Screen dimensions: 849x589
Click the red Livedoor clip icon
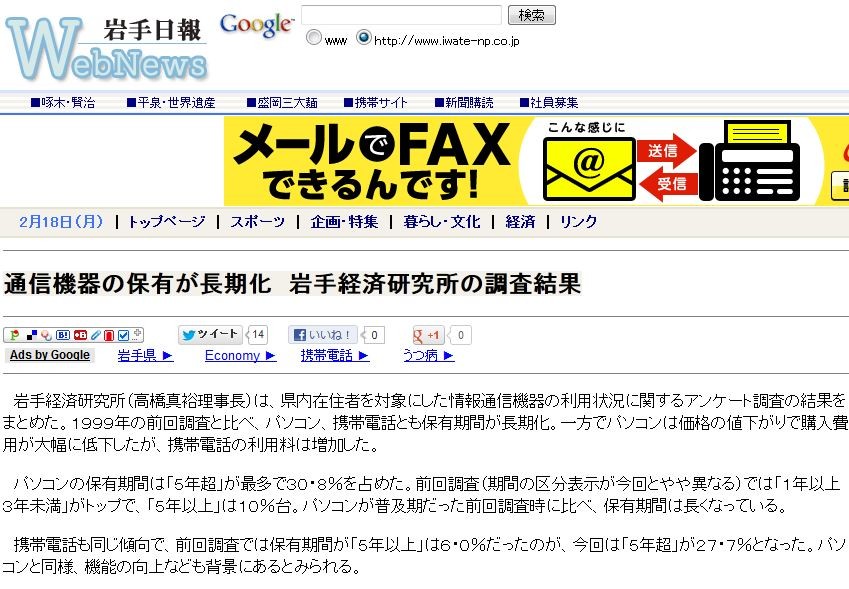point(109,335)
